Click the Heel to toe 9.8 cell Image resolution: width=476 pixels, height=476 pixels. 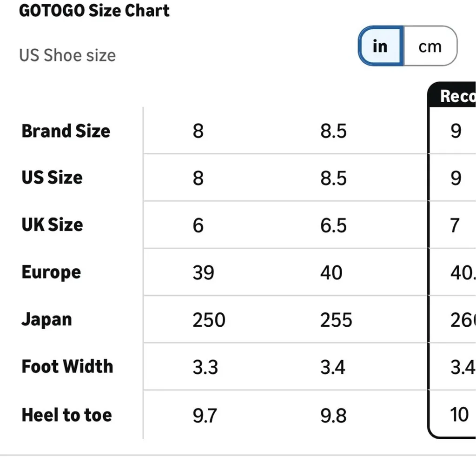point(333,415)
